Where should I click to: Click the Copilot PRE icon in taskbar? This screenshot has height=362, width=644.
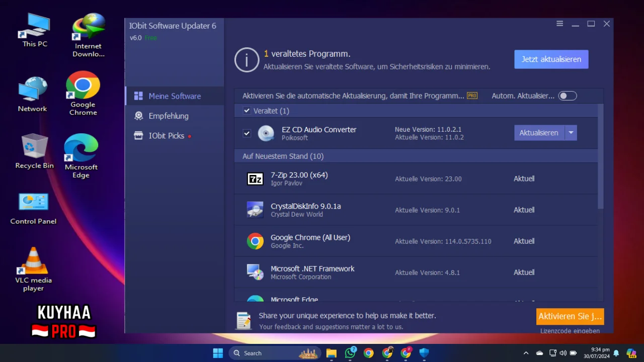point(631,353)
